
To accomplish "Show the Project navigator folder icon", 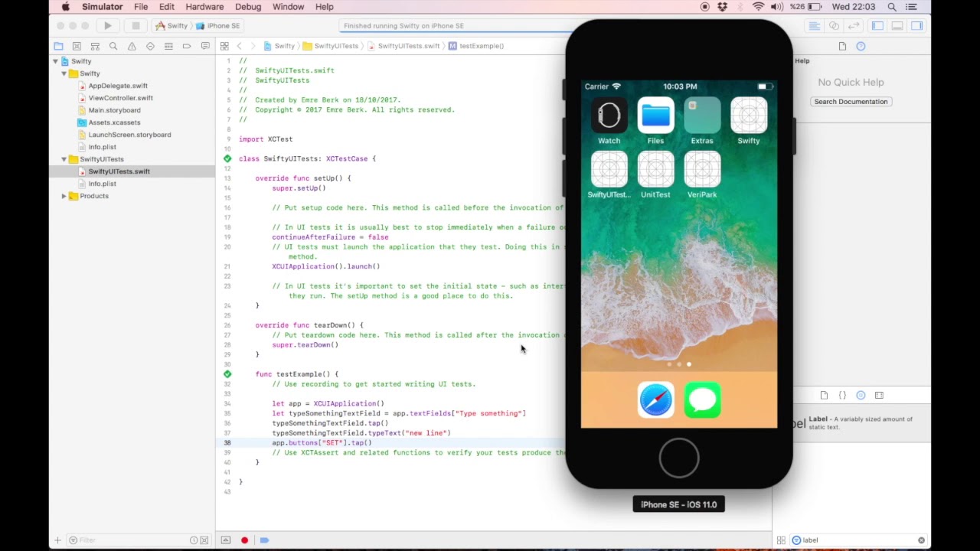I will [x=58, y=46].
